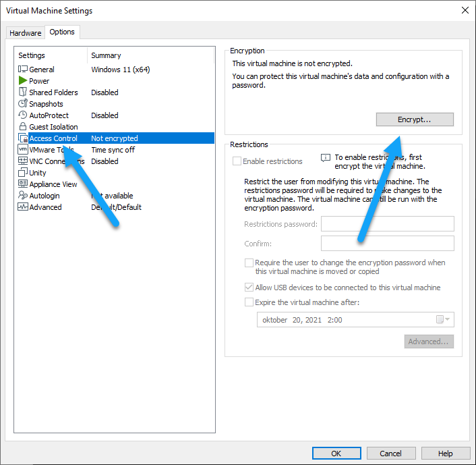Image resolution: width=476 pixels, height=465 pixels.
Task: Toggle Expire the virtual machine after checkbox
Action: pos(249,302)
